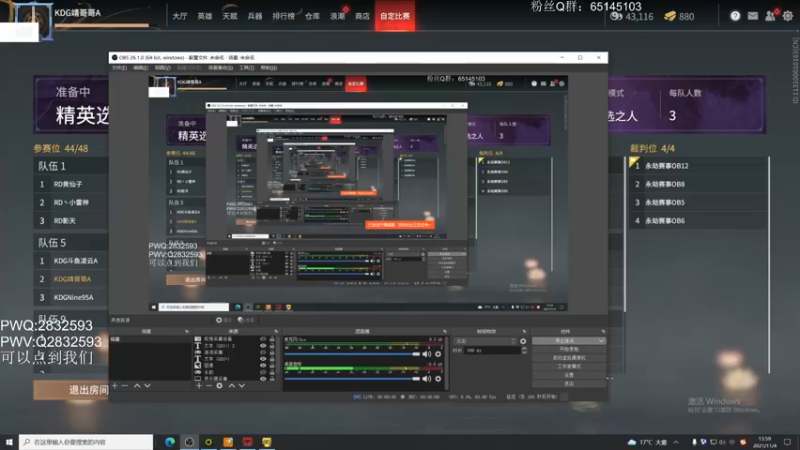Remove selected scene with minus icon
This screenshot has height=450, width=800.
(x=124, y=386)
